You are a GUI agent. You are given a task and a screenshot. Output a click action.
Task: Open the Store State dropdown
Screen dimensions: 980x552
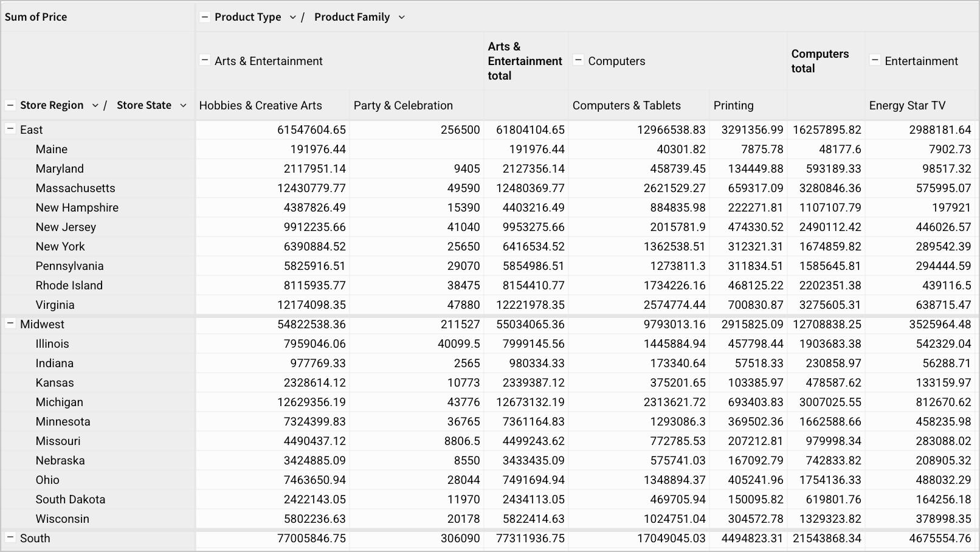click(184, 105)
